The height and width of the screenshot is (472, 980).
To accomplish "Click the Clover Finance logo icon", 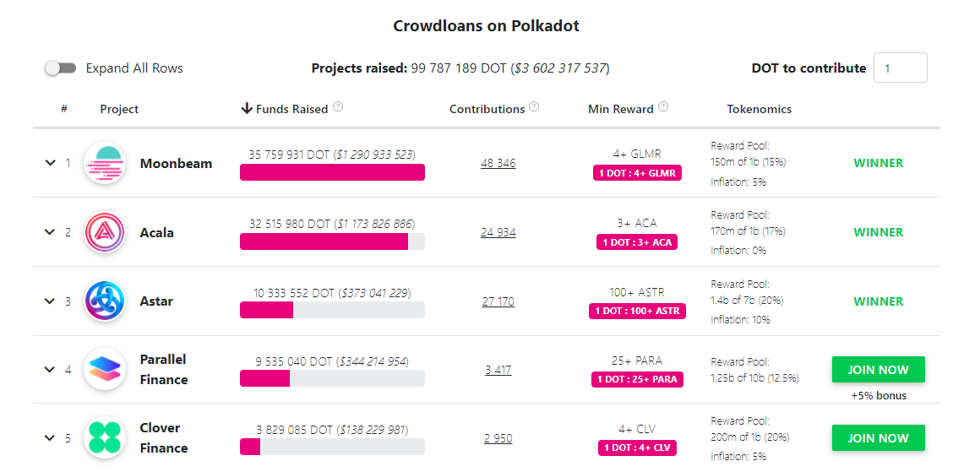I will coord(105,438).
